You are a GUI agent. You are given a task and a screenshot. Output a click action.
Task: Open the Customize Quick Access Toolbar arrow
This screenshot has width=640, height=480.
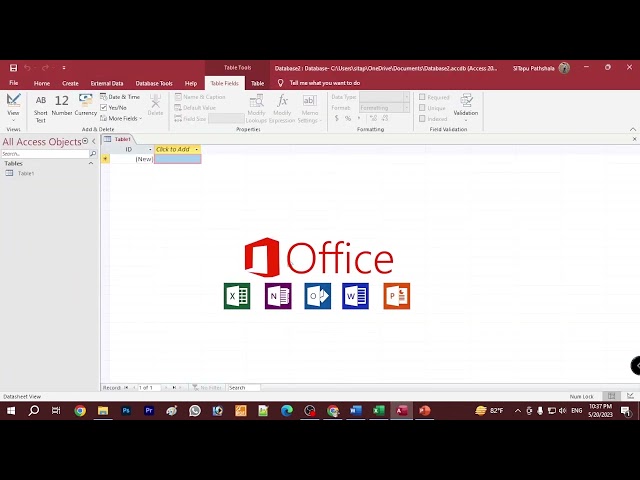(x=64, y=68)
